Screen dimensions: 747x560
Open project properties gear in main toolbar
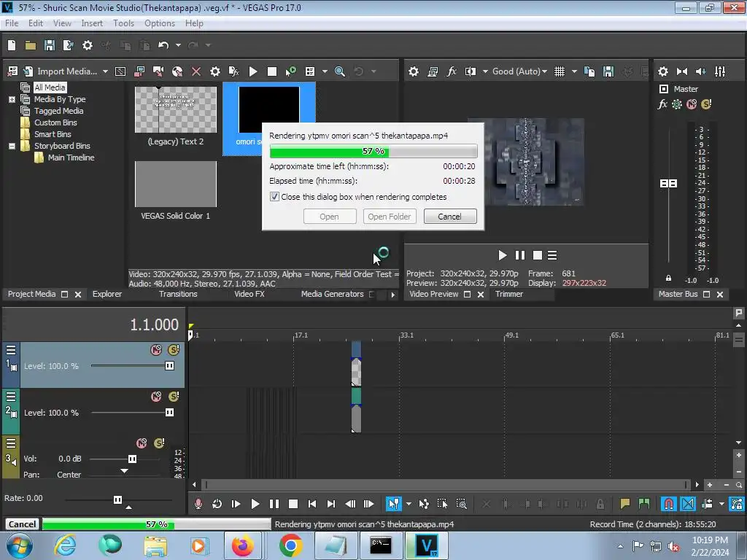click(x=88, y=45)
